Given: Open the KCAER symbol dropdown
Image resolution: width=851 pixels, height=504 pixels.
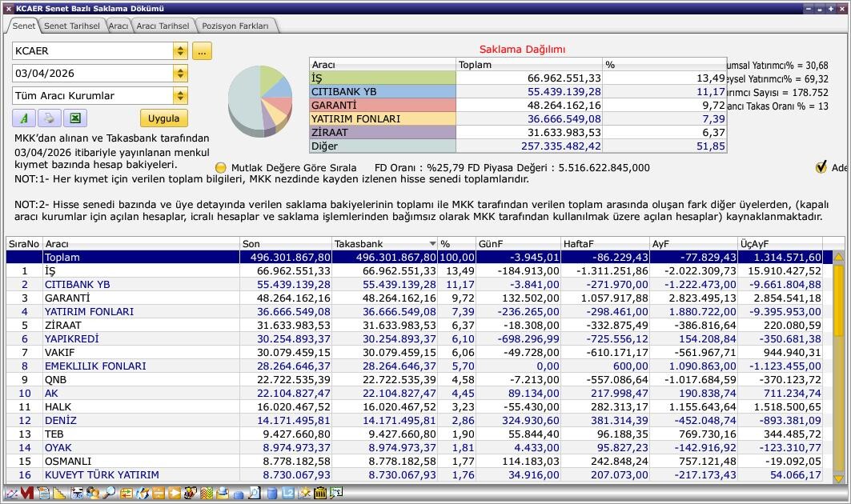Looking at the screenshot, I should pyautogui.click(x=180, y=51).
